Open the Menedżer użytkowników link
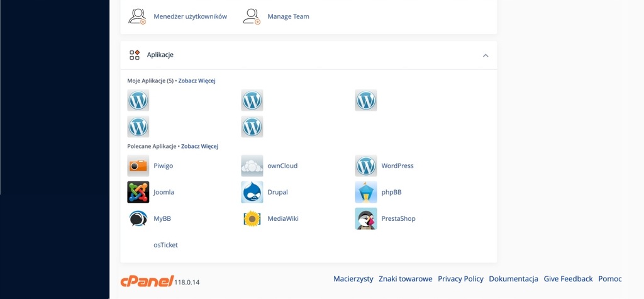 tap(190, 16)
